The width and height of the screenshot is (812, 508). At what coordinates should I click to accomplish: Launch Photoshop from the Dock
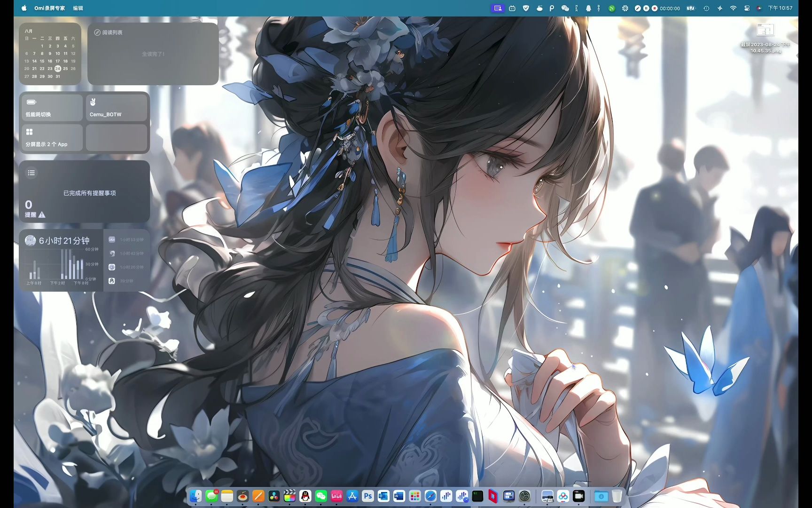(368, 496)
